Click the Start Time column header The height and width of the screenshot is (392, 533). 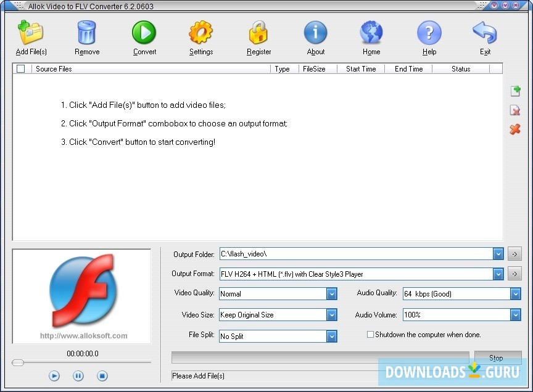coord(361,68)
